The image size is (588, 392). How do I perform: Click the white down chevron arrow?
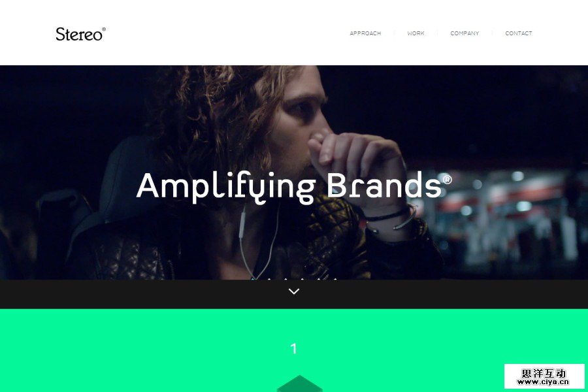click(x=294, y=291)
